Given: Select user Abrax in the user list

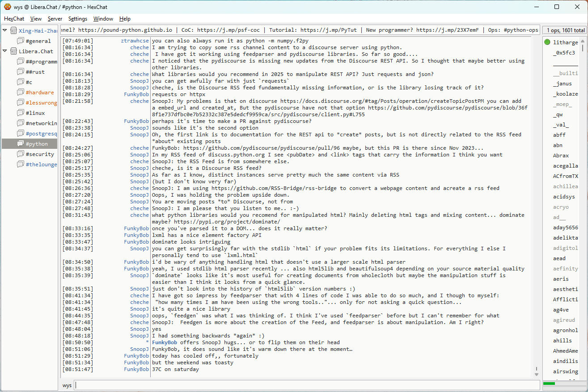Looking at the screenshot, I should point(561,156).
